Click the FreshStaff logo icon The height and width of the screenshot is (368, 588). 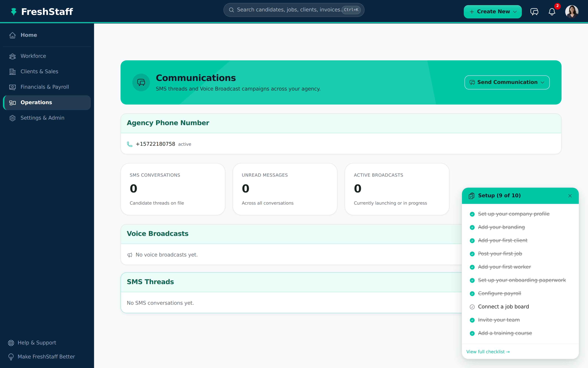14,11
